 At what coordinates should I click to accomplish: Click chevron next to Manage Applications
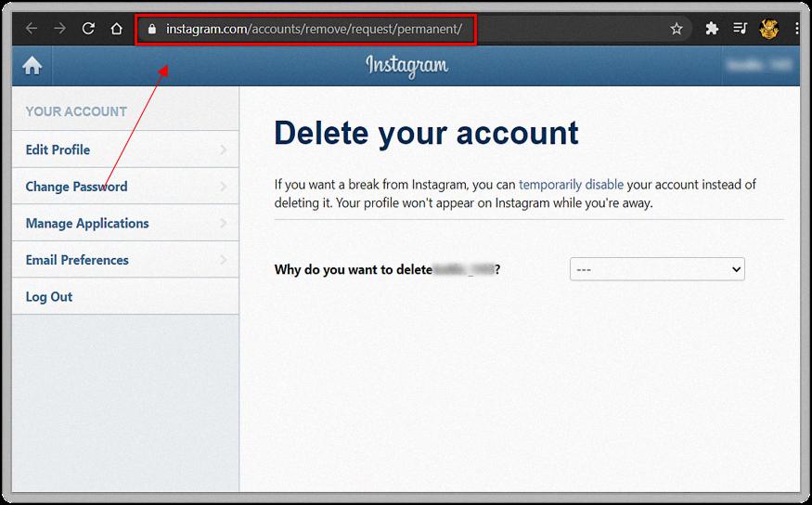(224, 223)
